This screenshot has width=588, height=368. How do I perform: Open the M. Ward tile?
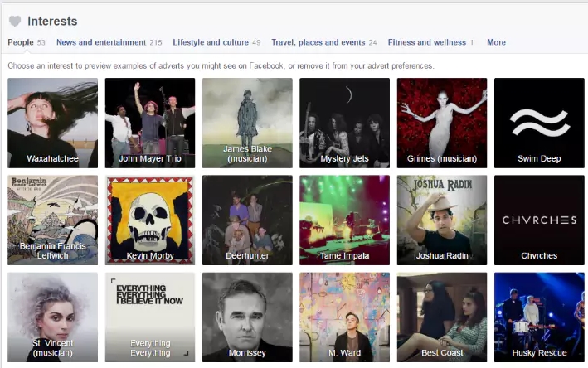tap(345, 317)
